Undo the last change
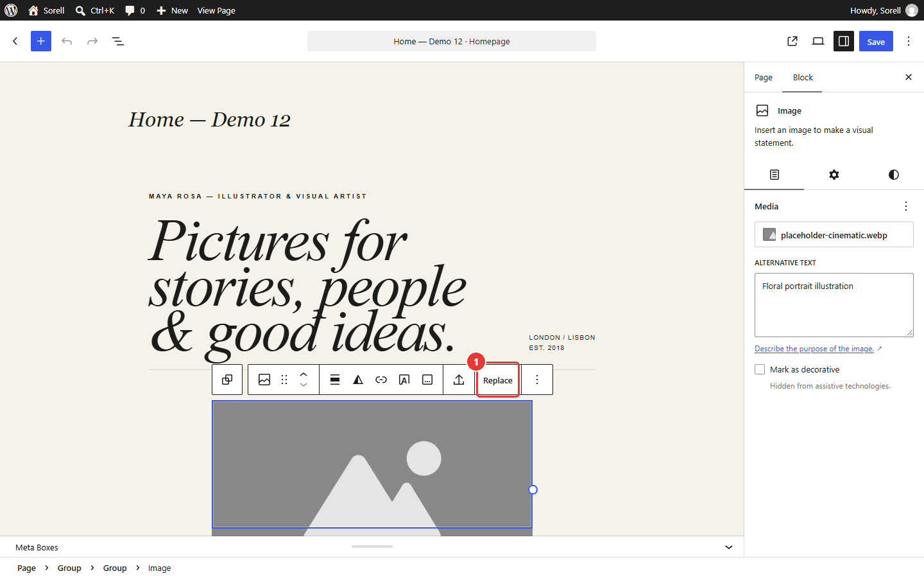Viewport: 924px width, 578px height. (67, 41)
